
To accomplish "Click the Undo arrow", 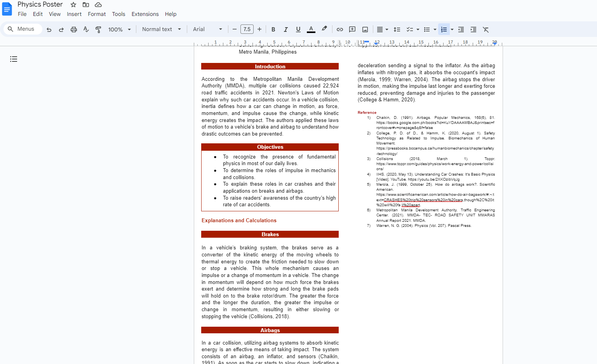I will pyautogui.click(x=49, y=30).
